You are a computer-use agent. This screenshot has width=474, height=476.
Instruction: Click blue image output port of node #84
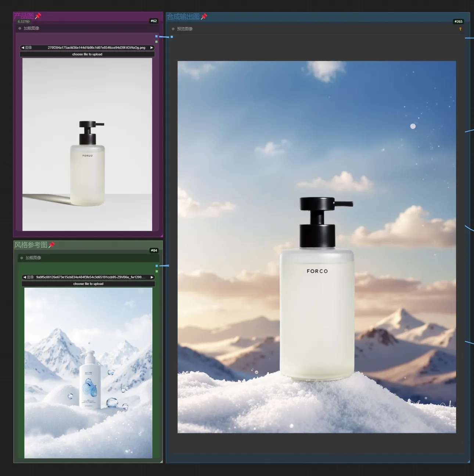click(x=157, y=266)
